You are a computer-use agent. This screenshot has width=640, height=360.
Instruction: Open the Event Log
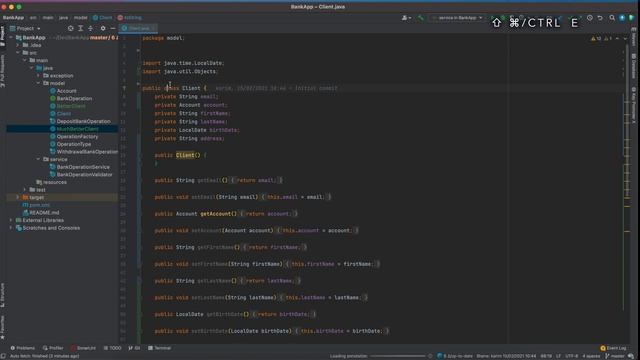click(613, 348)
